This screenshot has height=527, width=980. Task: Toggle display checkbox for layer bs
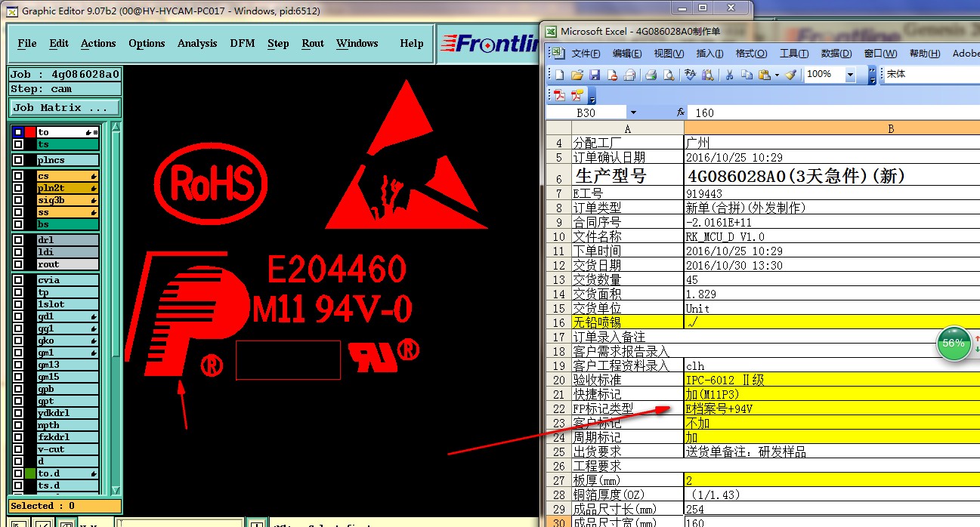point(18,224)
